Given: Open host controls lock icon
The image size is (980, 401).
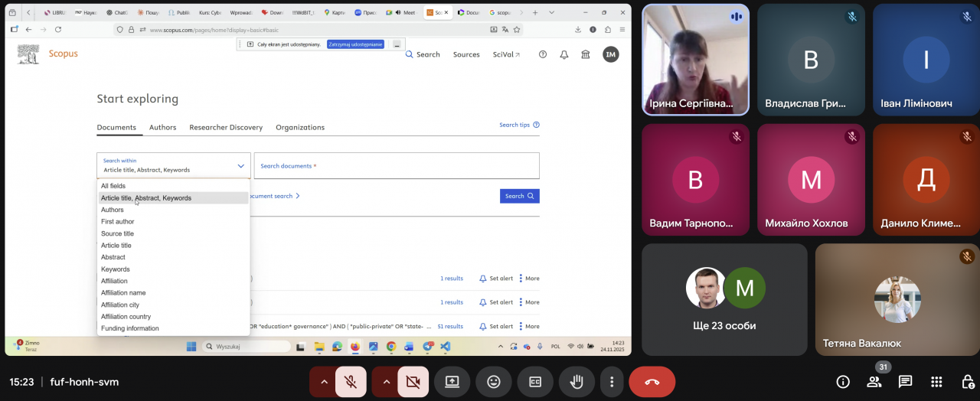Looking at the screenshot, I should tap(967, 382).
